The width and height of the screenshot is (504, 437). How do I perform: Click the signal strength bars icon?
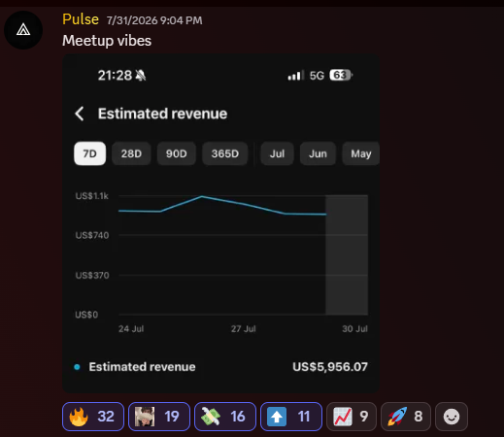296,75
